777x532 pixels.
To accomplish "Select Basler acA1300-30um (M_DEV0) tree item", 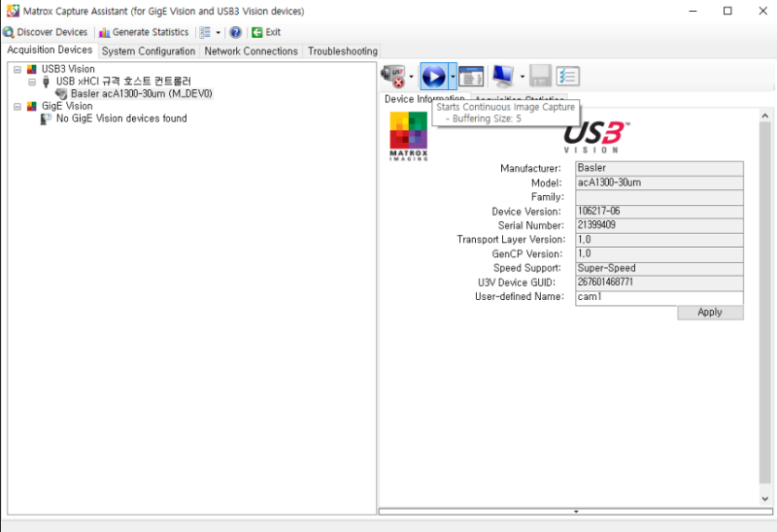I will coord(141,93).
